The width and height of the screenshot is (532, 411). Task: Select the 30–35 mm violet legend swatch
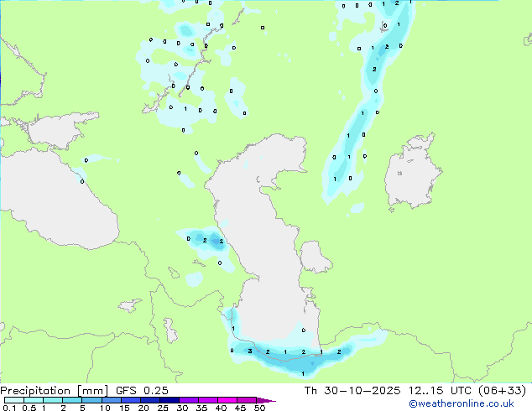189,400
